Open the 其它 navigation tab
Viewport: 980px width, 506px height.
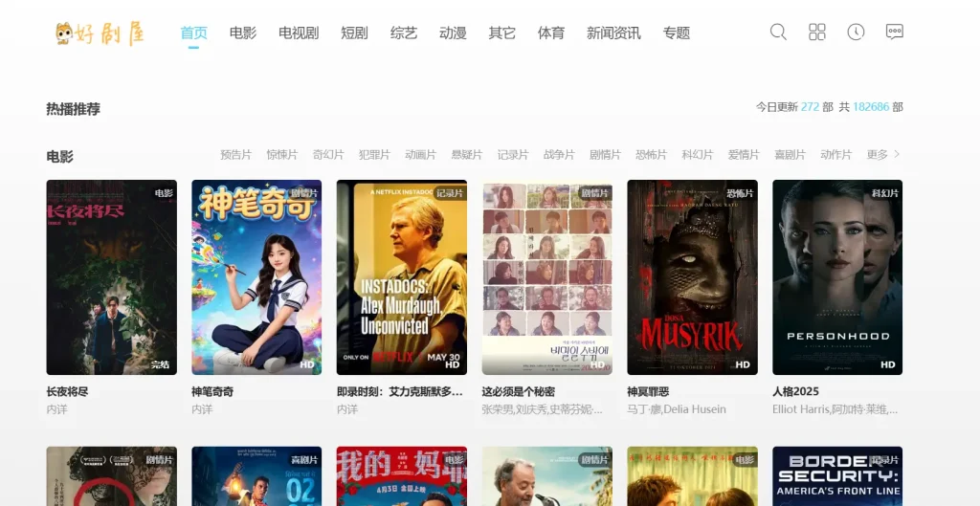coord(501,33)
